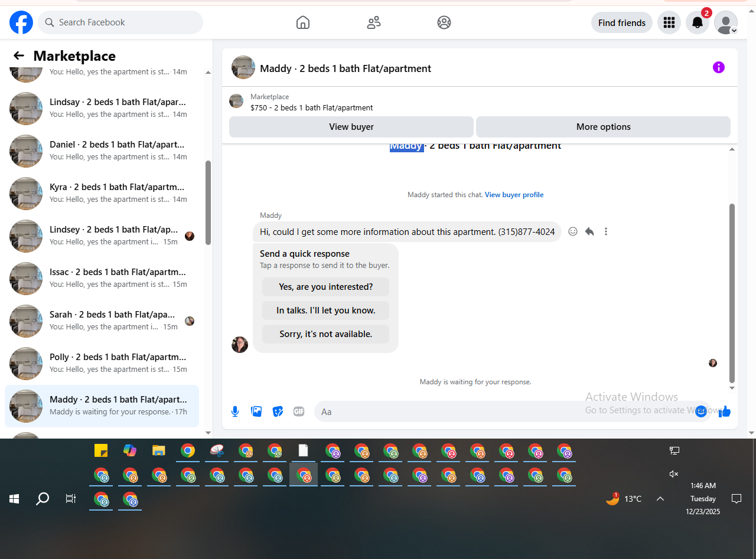
Task: Send a thumbs-up like
Action: point(725,411)
